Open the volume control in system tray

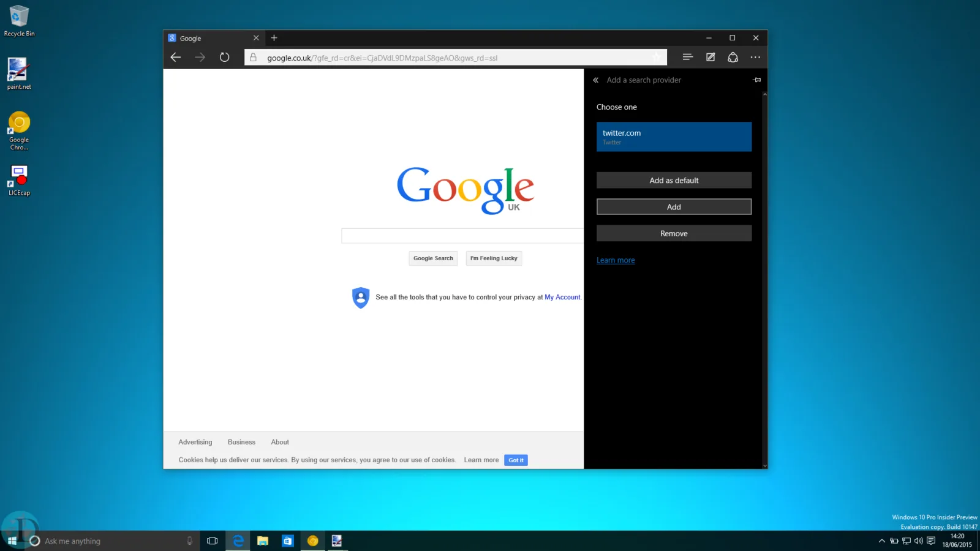point(919,541)
